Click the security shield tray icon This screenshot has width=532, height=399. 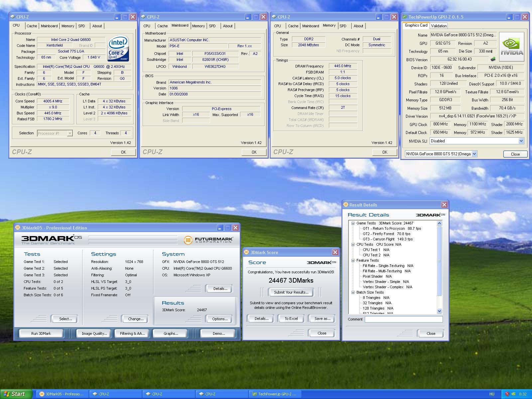pos(507,394)
